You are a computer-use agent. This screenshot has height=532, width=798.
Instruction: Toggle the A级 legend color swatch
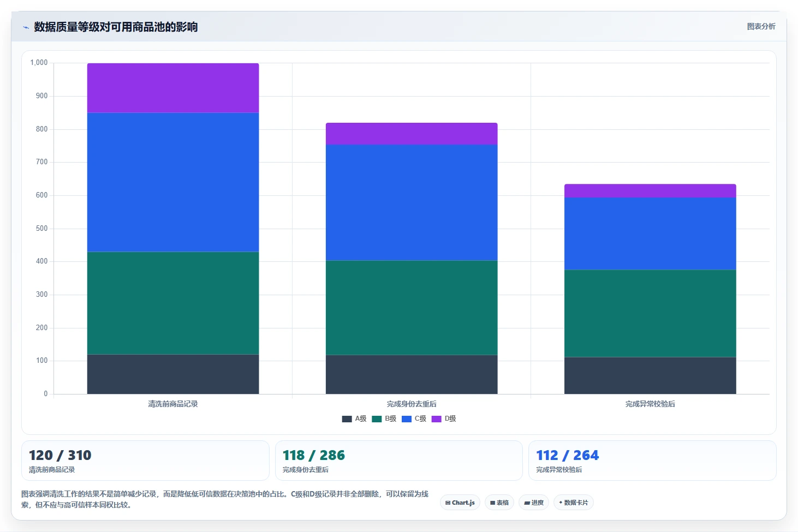347,419
